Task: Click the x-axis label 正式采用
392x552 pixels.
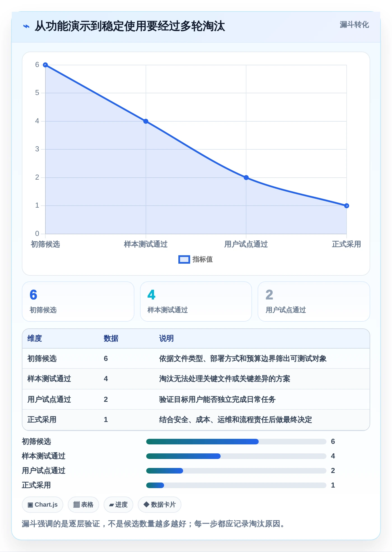Action: [346, 244]
